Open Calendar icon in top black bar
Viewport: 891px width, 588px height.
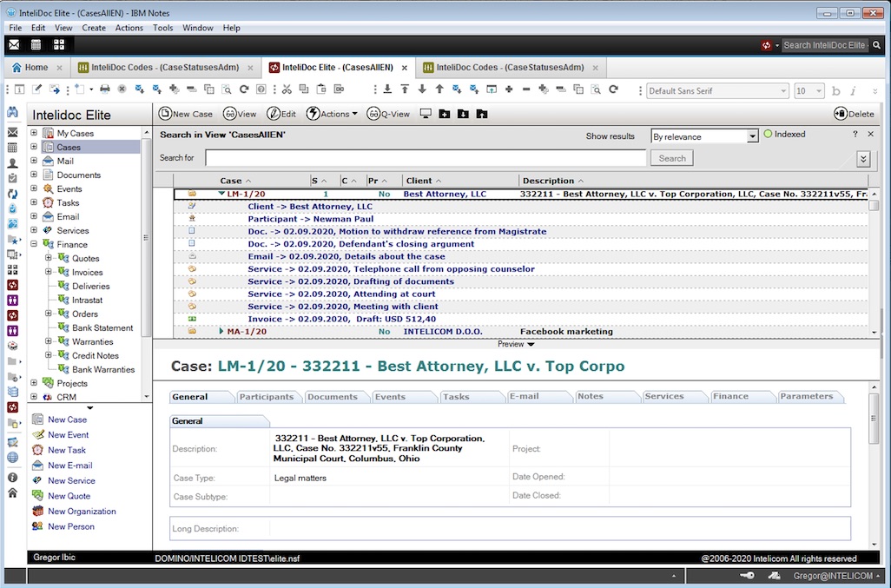point(36,45)
